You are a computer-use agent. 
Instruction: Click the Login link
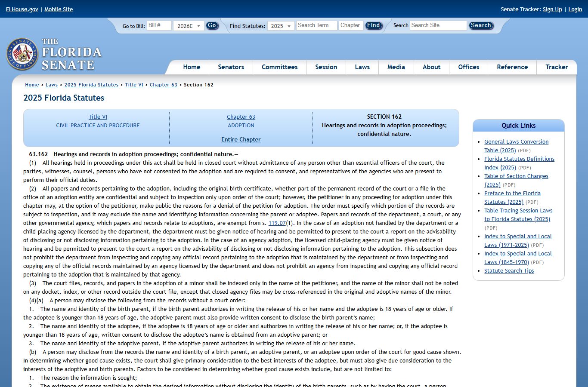[575, 9]
